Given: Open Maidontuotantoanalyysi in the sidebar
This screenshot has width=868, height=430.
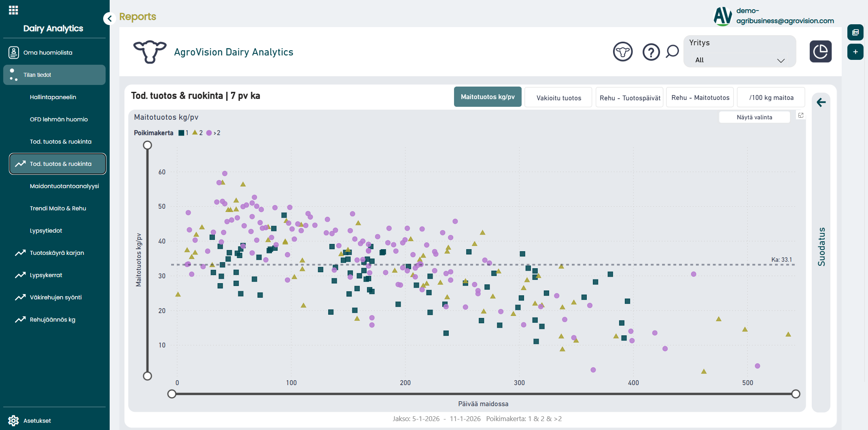Looking at the screenshot, I should 64,186.
